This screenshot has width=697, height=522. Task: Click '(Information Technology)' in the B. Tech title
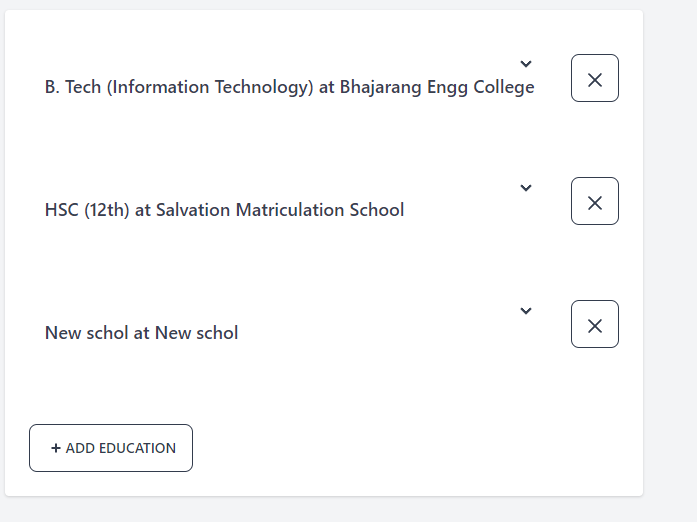(x=210, y=87)
